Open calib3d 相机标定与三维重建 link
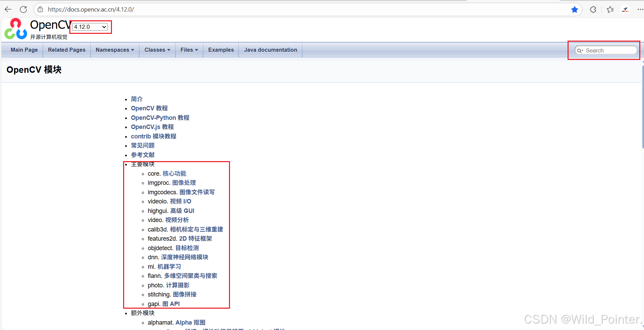This screenshot has height=330, width=644. 196,229
